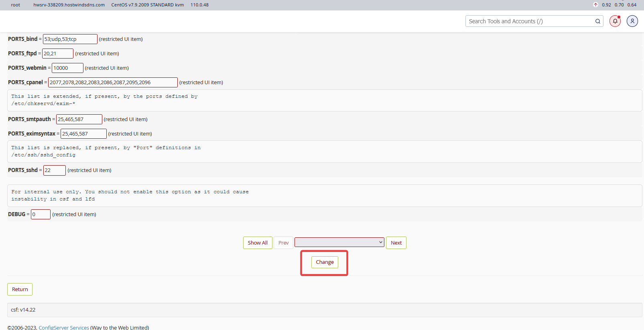Screen dimensions: 644x330
Task: Click the Show All button
Action: tap(258, 243)
